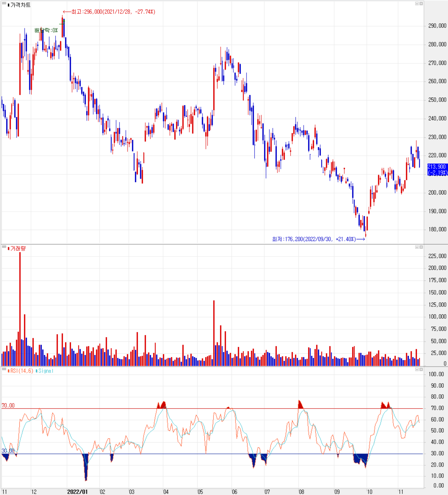This screenshot has width=448, height=495.
Task: Click the large May volume spike bar
Action: point(214,333)
